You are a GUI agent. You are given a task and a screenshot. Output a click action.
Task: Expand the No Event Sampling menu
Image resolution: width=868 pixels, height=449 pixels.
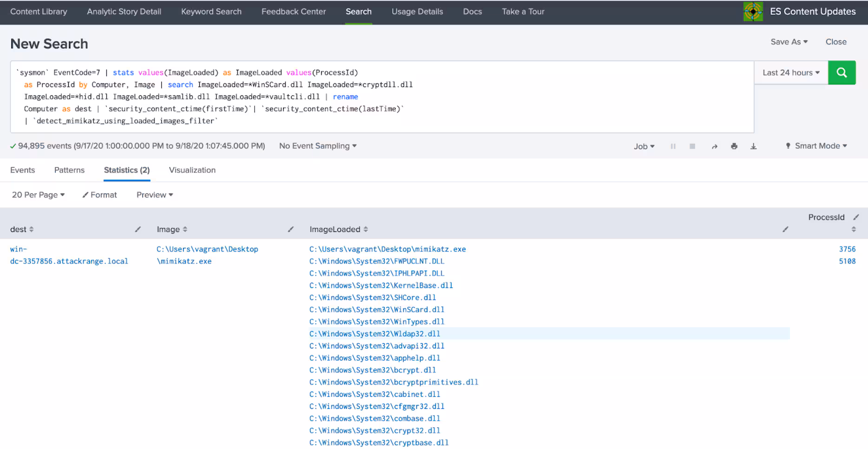pos(318,146)
